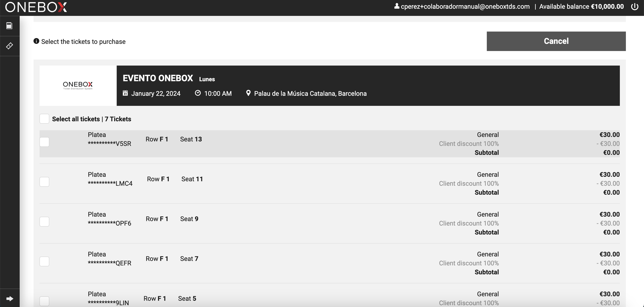
Task: Click ticket code ending OPF6
Action: (109, 223)
